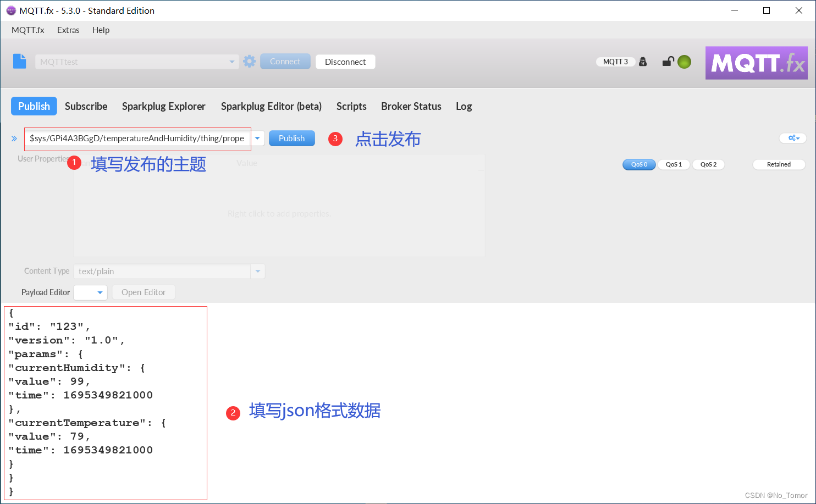Click the spy figure icon beside MQTT 3
This screenshot has width=816, height=504.
click(x=643, y=62)
